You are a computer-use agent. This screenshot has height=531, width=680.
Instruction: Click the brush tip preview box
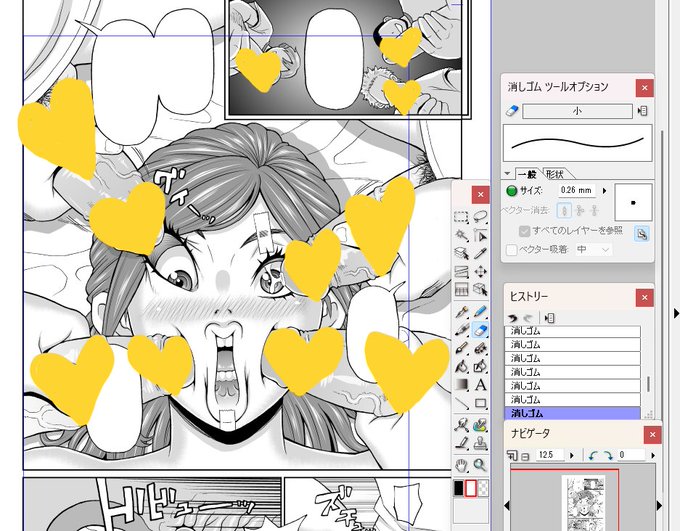pyautogui.click(x=633, y=202)
